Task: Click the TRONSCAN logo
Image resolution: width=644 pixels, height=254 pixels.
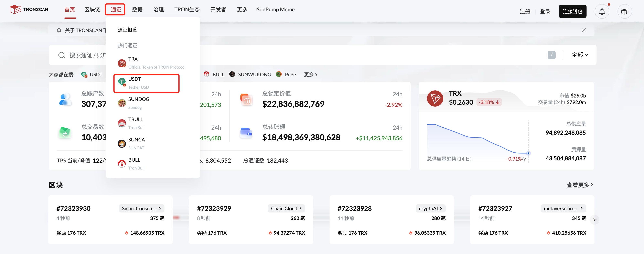Action: pyautogui.click(x=29, y=10)
